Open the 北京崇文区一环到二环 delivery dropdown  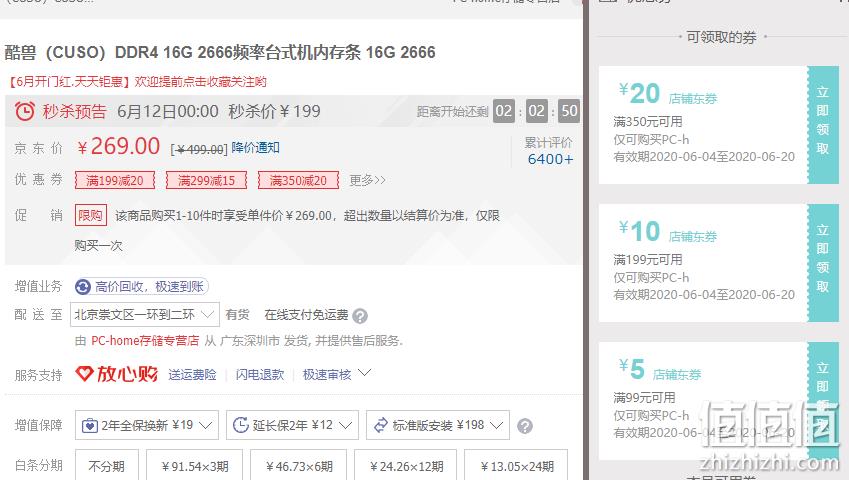[145, 314]
